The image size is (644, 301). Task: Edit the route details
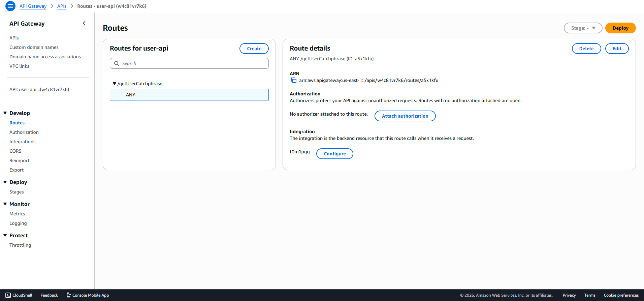pos(617,49)
